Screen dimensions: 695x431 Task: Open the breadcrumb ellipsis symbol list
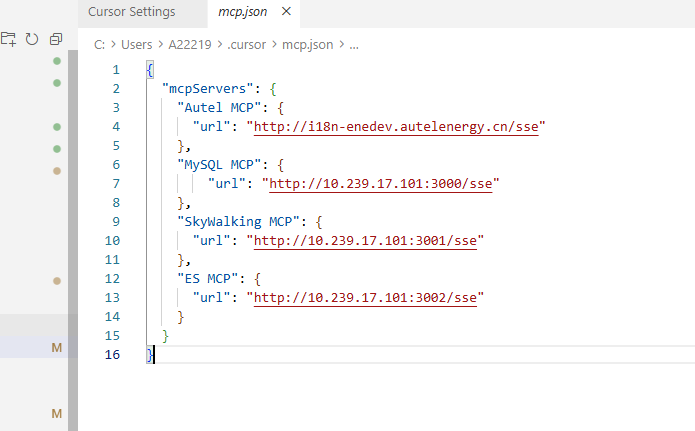click(x=354, y=45)
